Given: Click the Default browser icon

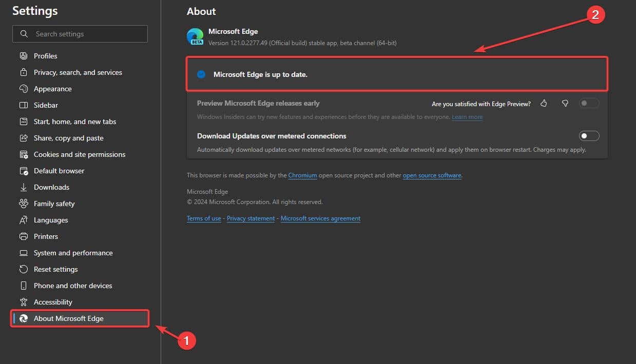Looking at the screenshot, I should click(23, 171).
